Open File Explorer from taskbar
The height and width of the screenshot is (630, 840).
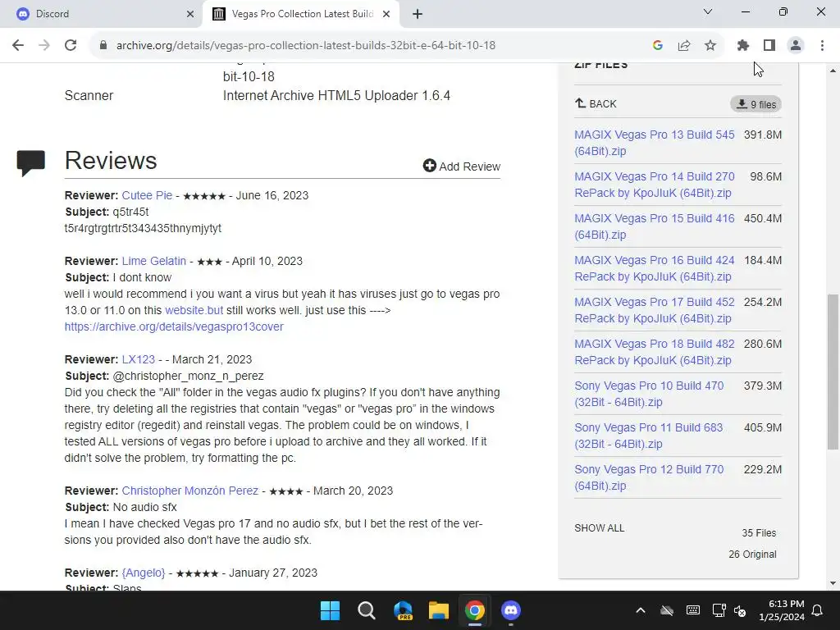(x=439, y=610)
